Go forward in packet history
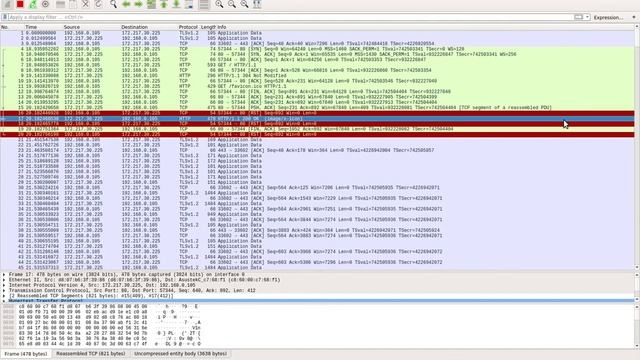 point(138,4)
